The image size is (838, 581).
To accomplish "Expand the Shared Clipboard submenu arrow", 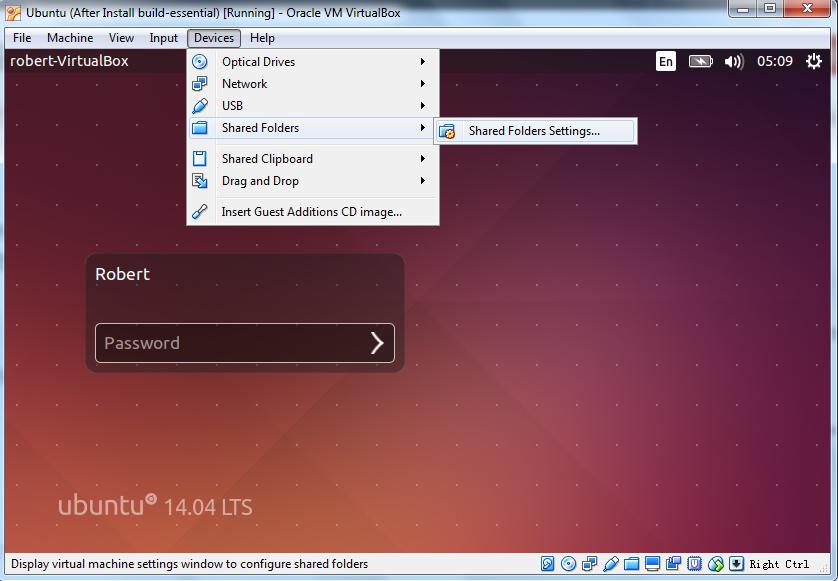I will point(423,159).
